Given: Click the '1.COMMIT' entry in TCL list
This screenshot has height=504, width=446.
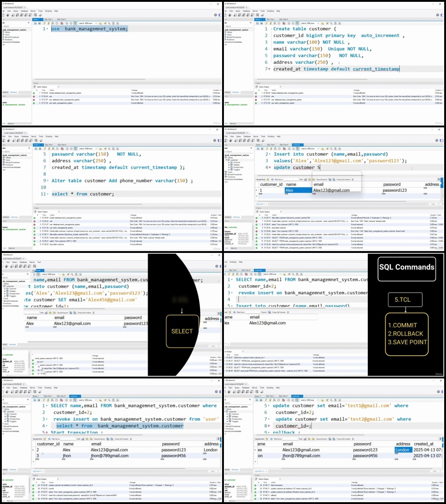Looking at the screenshot, I should [x=403, y=325].
